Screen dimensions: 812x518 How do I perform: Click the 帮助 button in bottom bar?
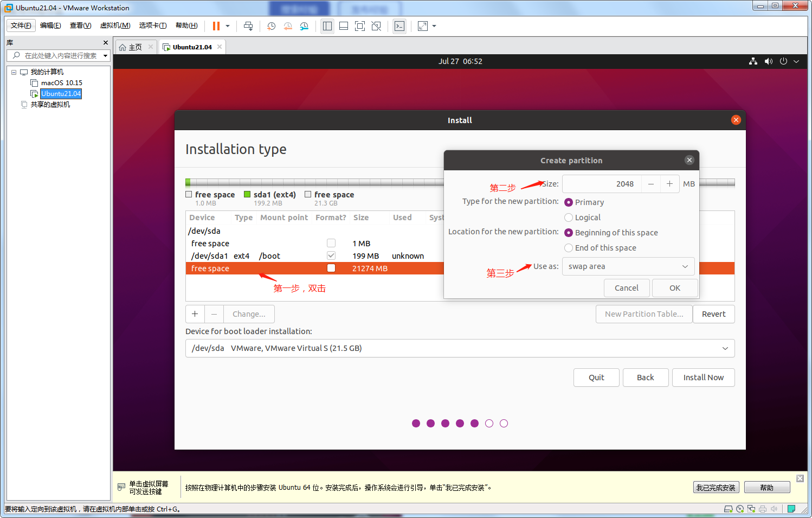pyautogui.click(x=767, y=488)
